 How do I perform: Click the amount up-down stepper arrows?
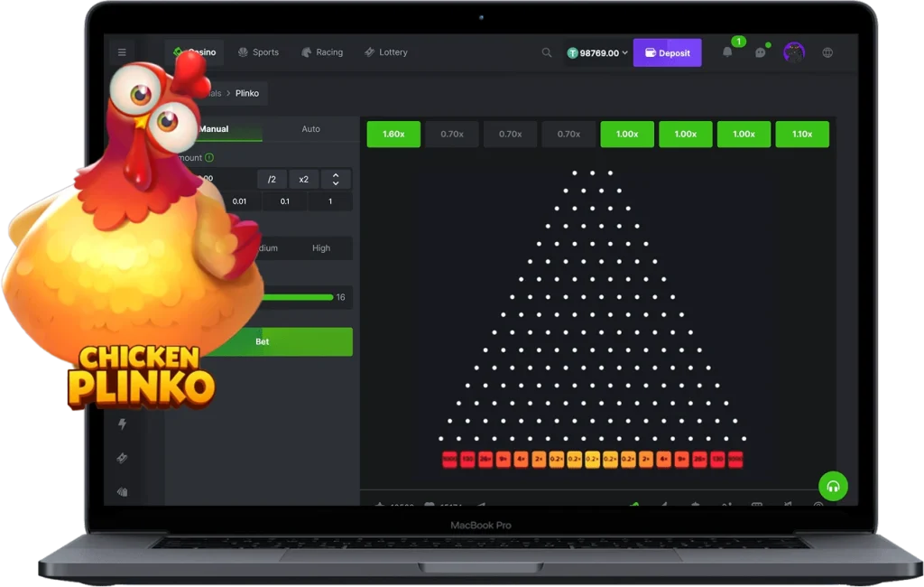336,180
